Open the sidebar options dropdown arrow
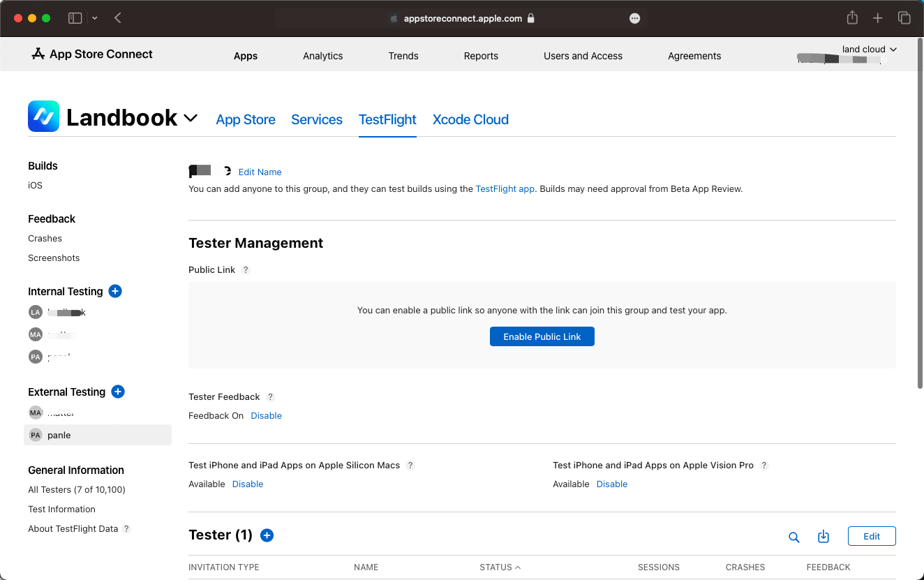 [x=95, y=18]
